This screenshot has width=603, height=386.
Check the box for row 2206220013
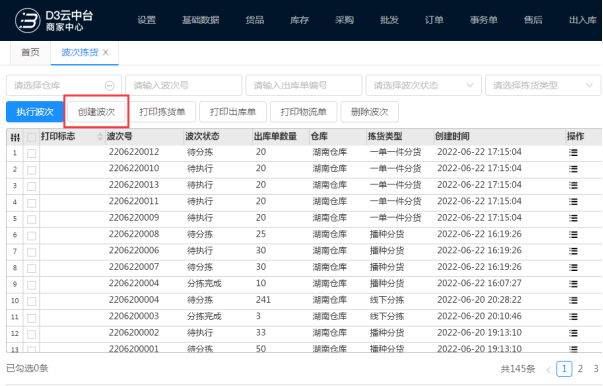click(32, 186)
